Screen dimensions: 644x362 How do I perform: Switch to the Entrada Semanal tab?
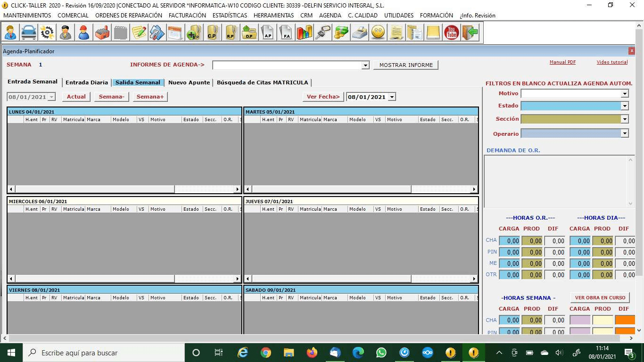pos(33,82)
